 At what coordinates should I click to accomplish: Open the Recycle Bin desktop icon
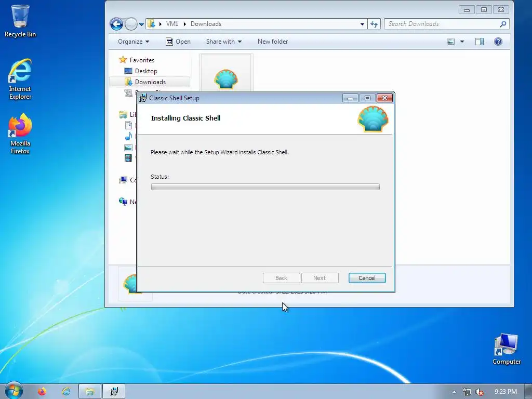20,21
